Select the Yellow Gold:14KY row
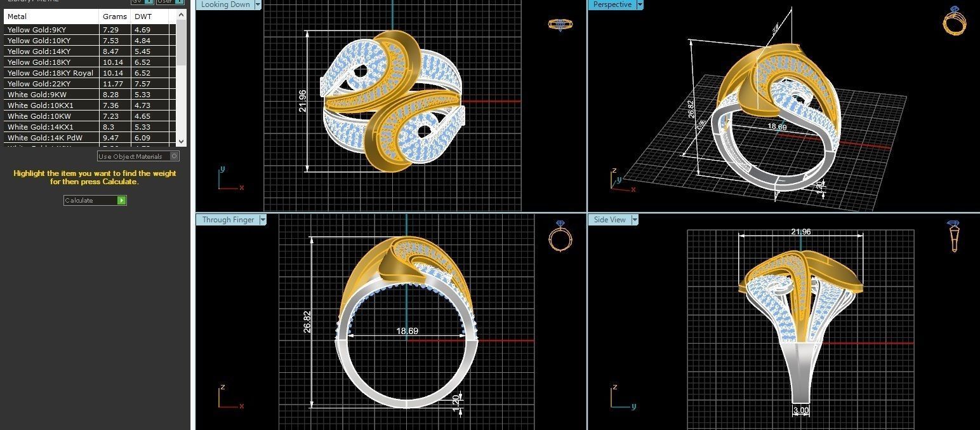The image size is (980, 430). pyautogui.click(x=89, y=51)
